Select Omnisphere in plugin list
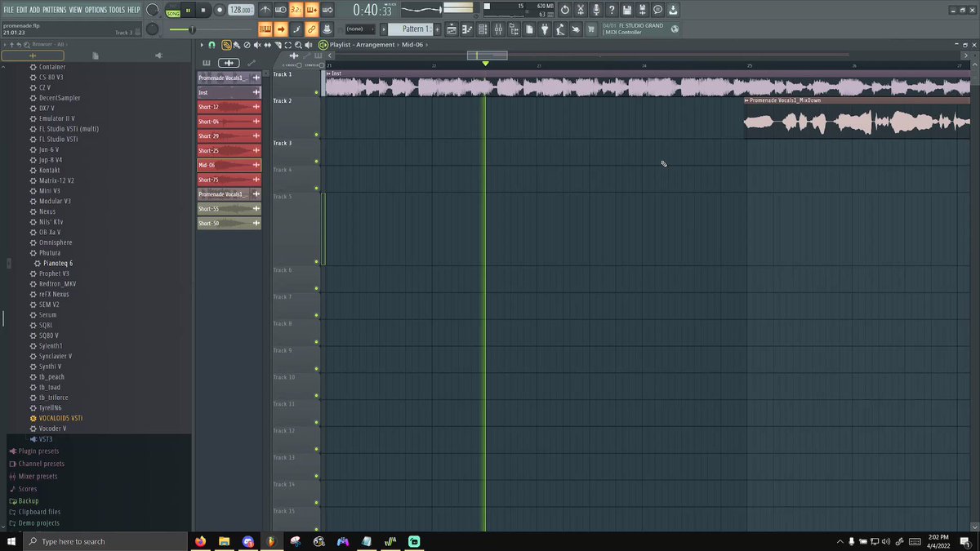 (x=56, y=242)
